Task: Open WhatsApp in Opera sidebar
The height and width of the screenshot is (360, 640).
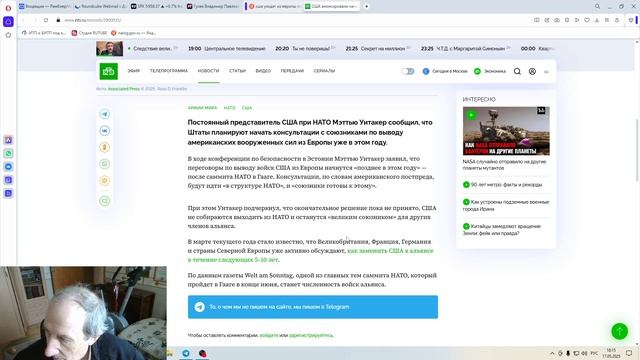Action: click(8, 153)
